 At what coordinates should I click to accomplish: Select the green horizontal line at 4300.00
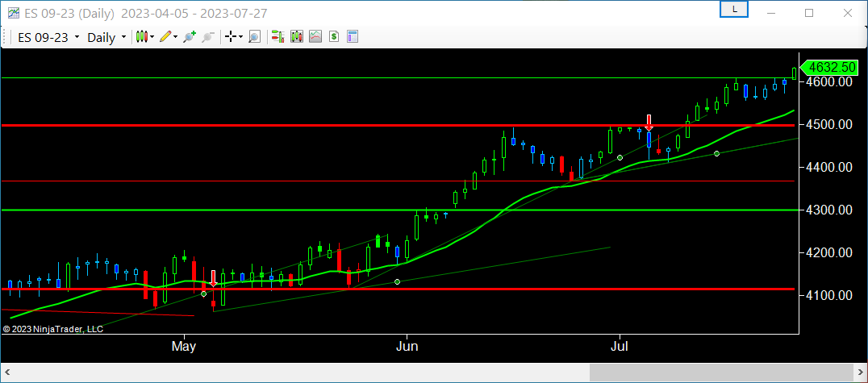click(x=399, y=210)
